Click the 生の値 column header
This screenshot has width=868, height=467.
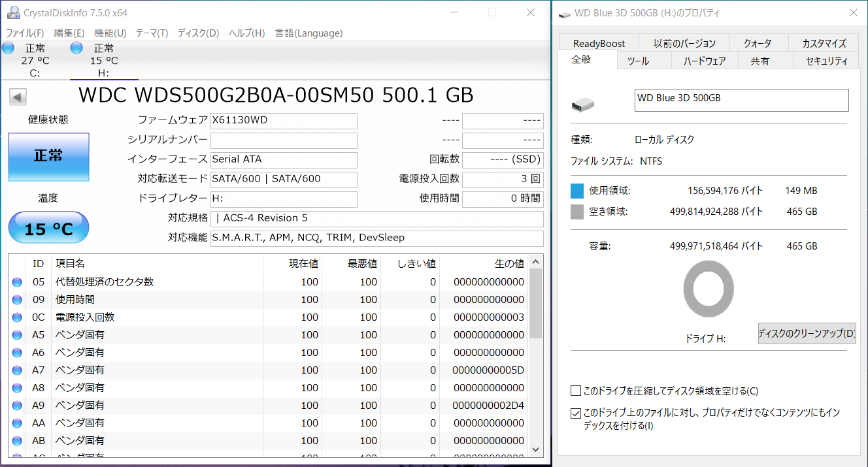pos(509,264)
